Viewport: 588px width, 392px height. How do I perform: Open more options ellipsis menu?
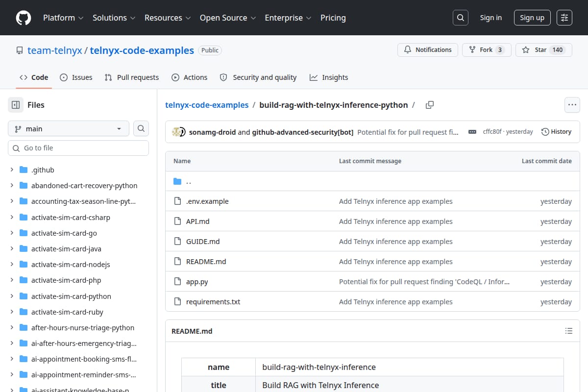tap(572, 105)
